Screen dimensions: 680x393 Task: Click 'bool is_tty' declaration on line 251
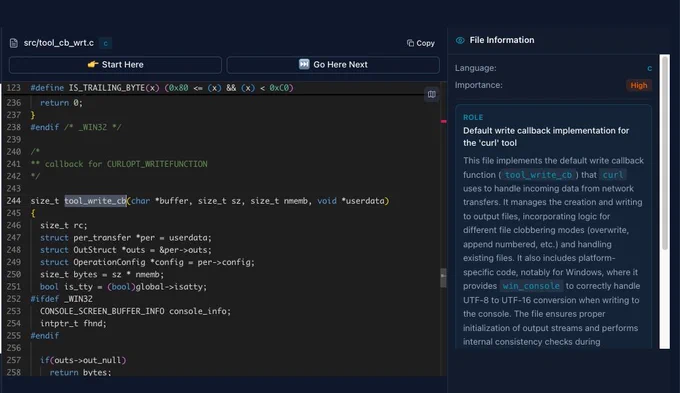tap(124, 287)
